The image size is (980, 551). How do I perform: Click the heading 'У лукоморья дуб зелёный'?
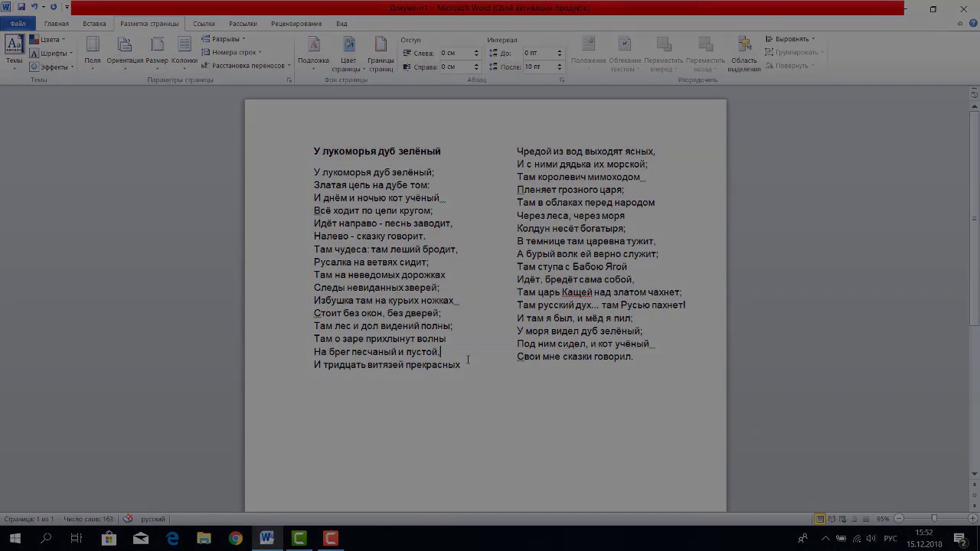377,152
